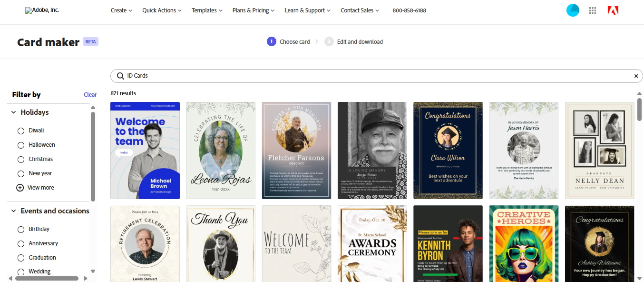Open the Plans & Pricing dropdown
Viewport: 644px width, 282px height.
click(x=254, y=10)
